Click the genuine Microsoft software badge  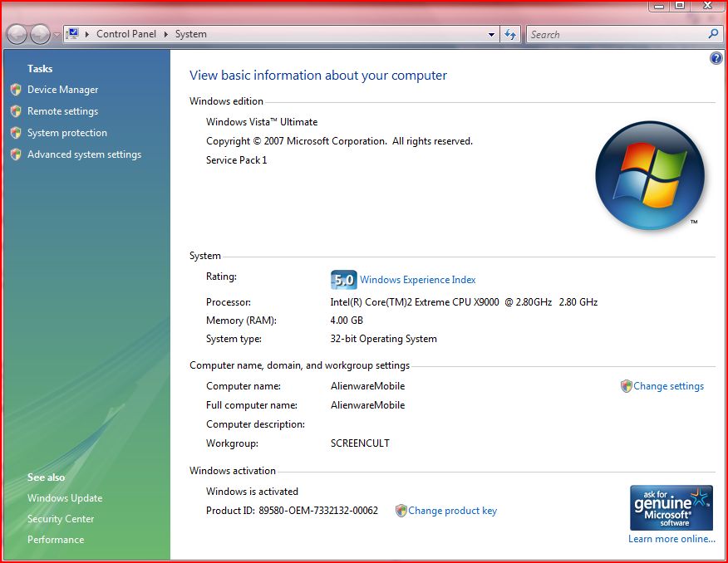(x=671, y=507)
